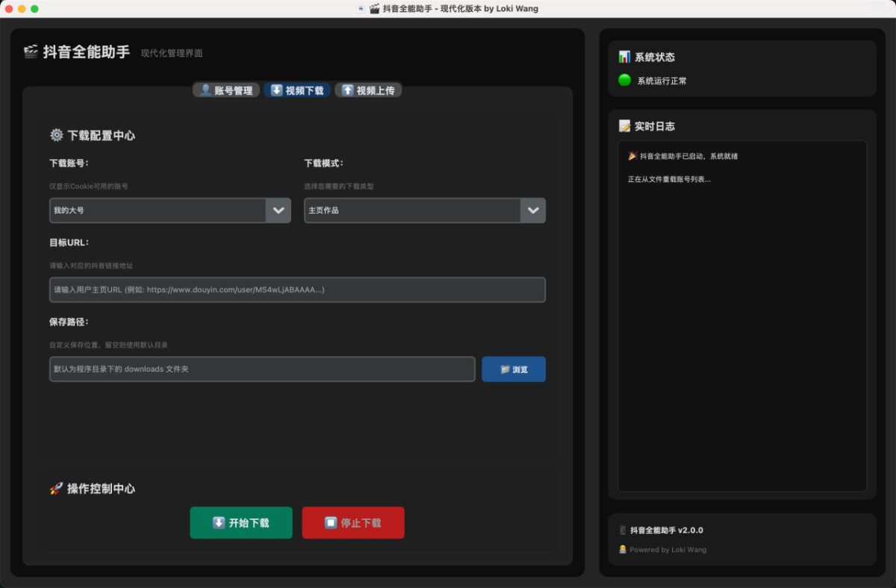Click the clapperboard icon beside 抖音全能助手 title
The width and height of the screenshot is (896, 588).
pos(31,52)
